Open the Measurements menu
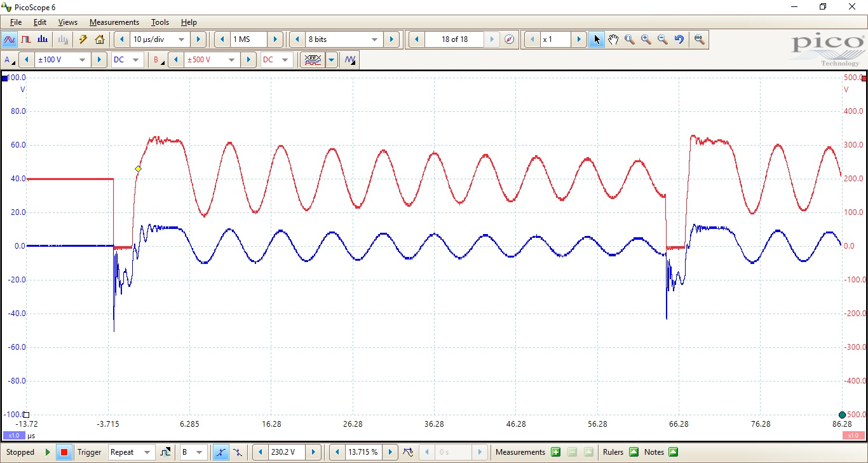 point(114,22)
